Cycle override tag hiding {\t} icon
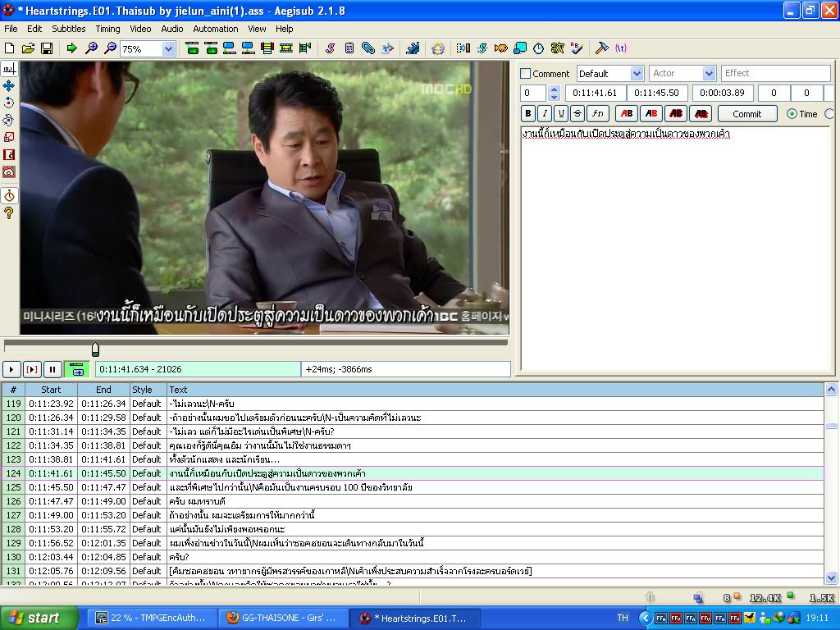840x630 pixels. coord(620,48)
